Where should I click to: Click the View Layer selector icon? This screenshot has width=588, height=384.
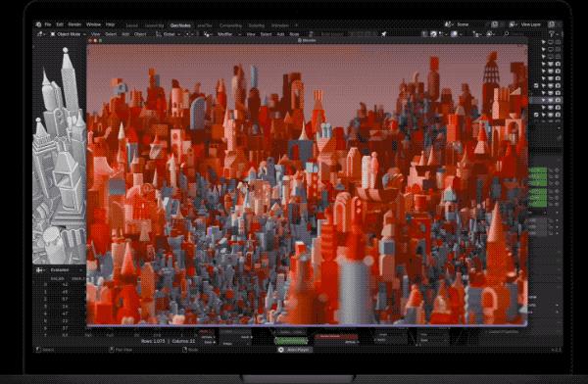point(513,24)
